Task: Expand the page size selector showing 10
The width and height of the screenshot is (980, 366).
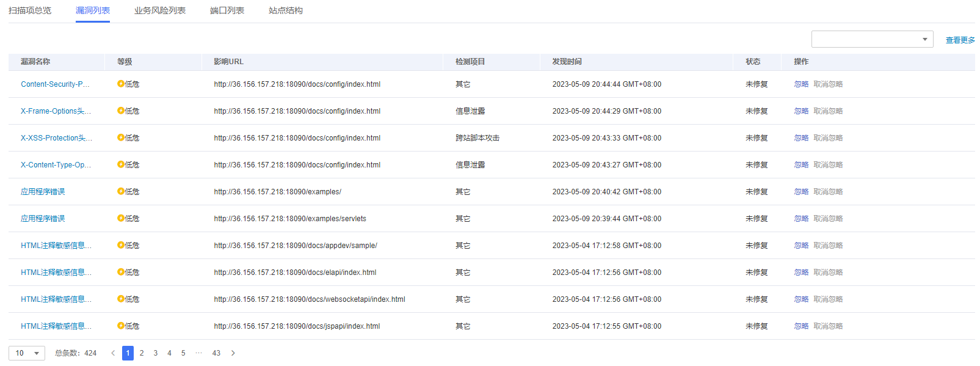Action: point(27,353)
